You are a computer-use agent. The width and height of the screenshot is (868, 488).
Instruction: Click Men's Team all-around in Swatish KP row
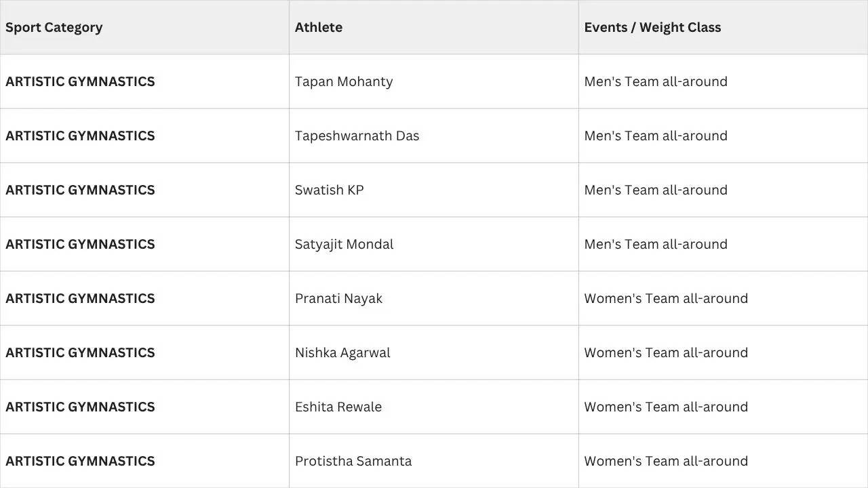[656, 190]
